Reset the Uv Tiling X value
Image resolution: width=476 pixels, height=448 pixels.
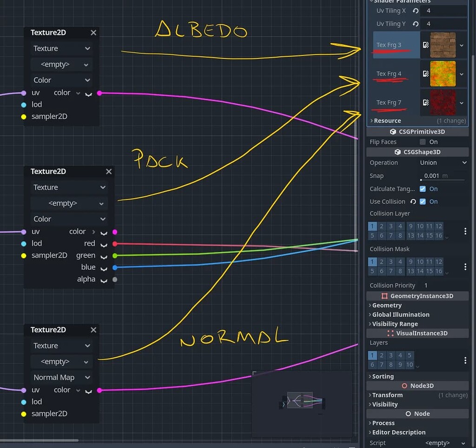pyautogui.click(x=416, y=11)
